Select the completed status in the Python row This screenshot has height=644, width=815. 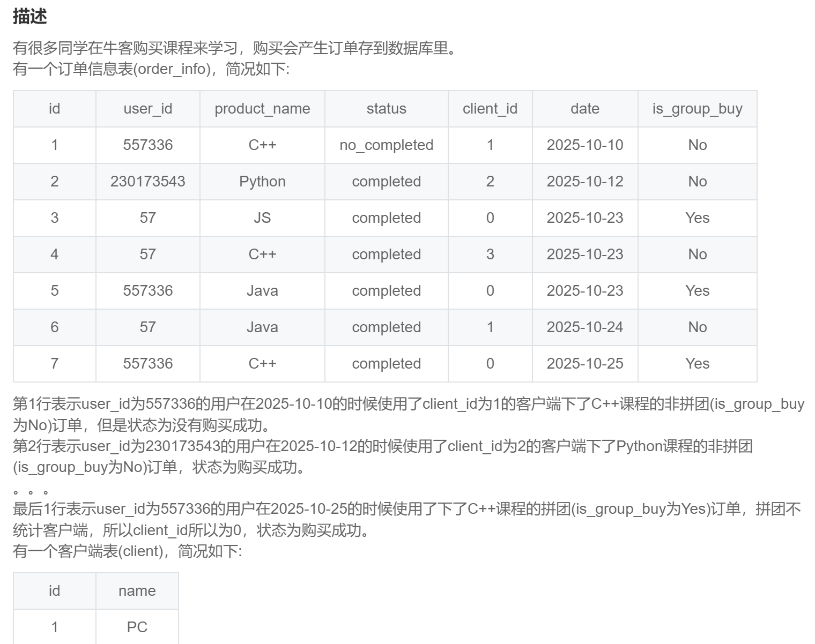(386, 182)
